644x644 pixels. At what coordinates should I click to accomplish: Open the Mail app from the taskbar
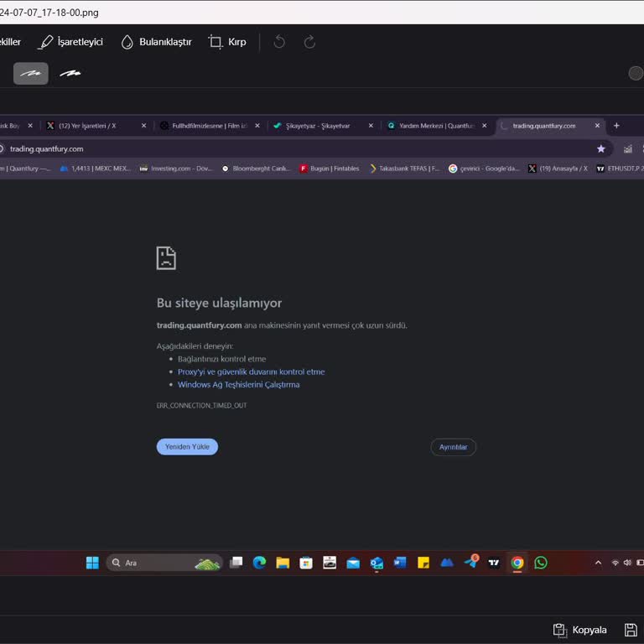click(x=353, y=563)
